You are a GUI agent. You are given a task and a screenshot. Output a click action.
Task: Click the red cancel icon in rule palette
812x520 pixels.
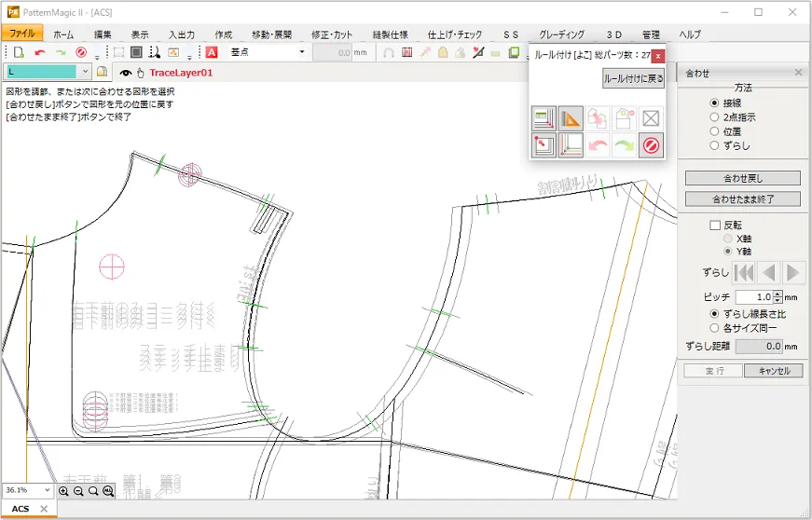[x=651, y=145]
